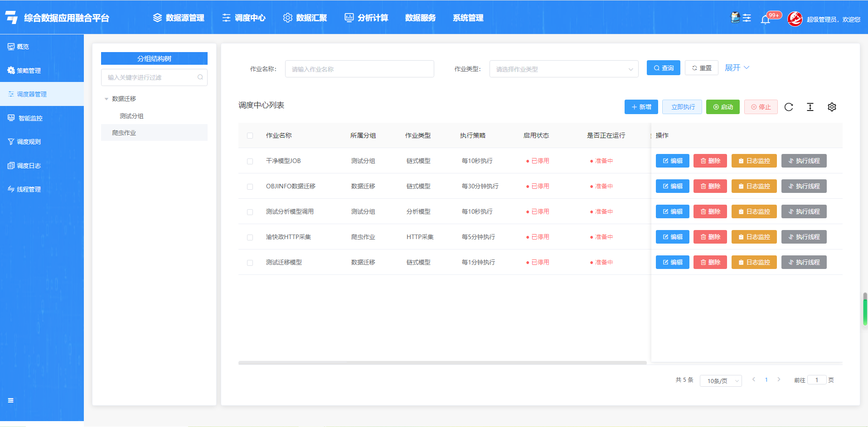Go to next page arrow

[779, 379]
